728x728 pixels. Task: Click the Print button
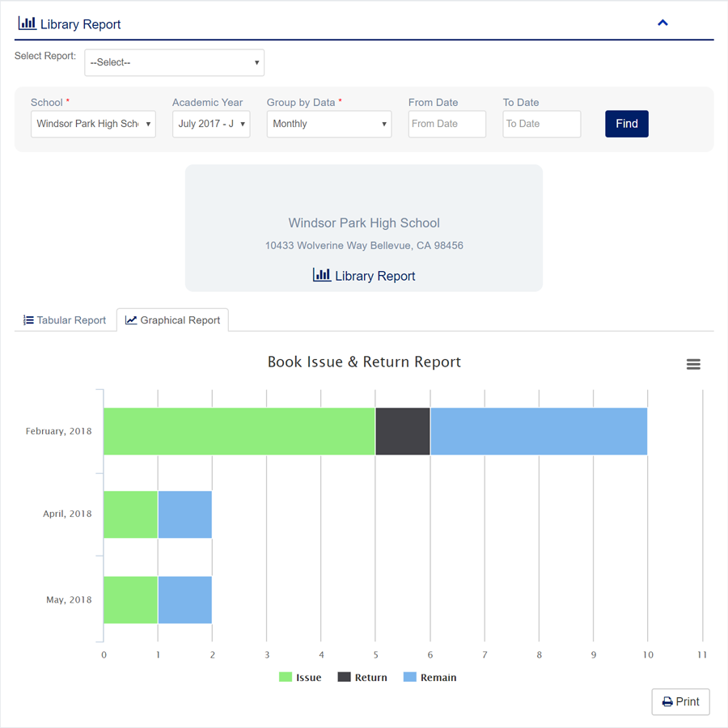pos(680,701)
